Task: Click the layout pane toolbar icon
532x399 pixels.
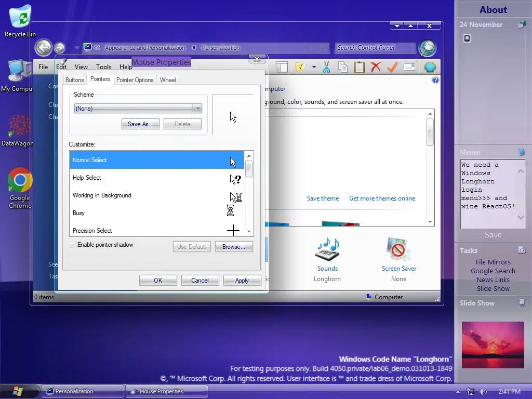Action: pyautogui.click(x=282, y=67)
